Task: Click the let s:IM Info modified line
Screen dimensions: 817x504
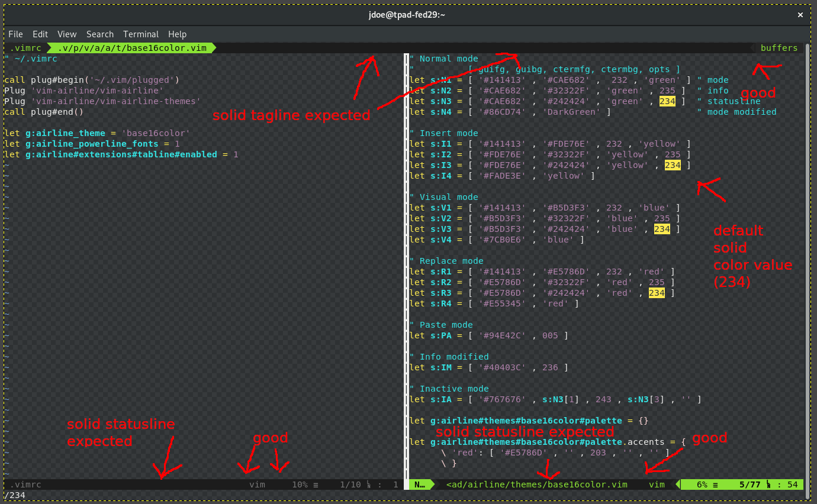Action: pyautogui.click(x=489, y=367)
